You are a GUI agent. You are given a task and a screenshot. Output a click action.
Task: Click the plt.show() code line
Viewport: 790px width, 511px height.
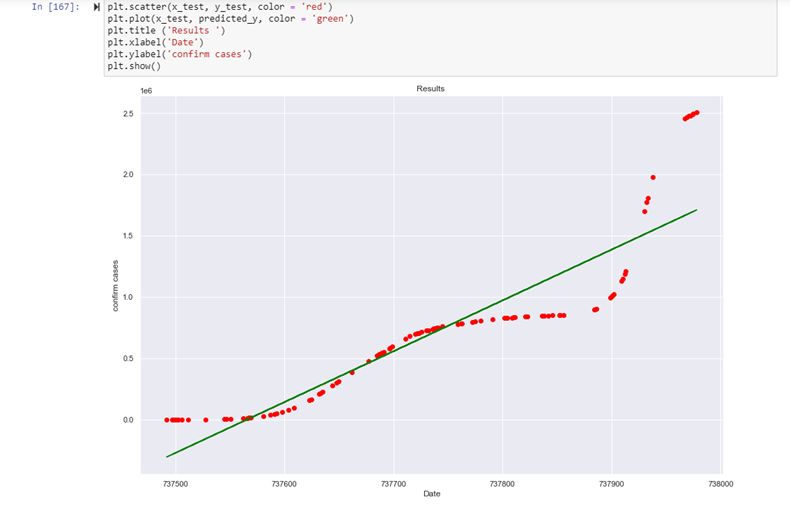[134, 66]
